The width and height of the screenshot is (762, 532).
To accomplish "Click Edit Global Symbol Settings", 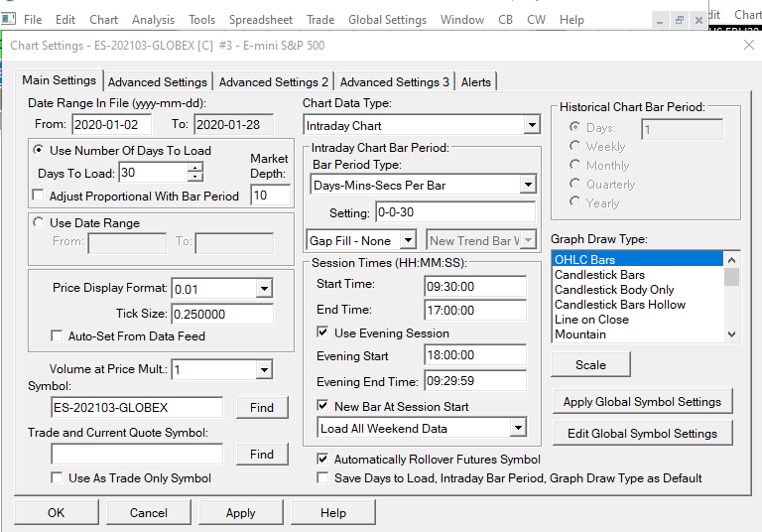I will point(642,434).
